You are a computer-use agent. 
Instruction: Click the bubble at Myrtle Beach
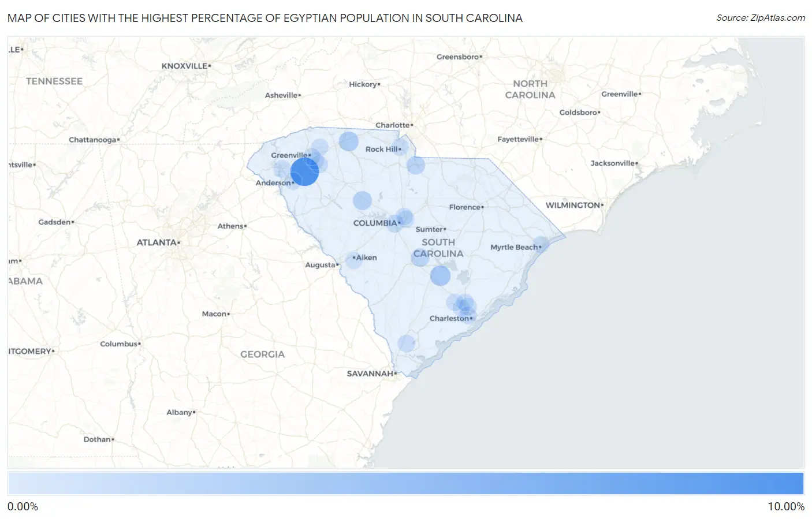[x=541, y=245]
